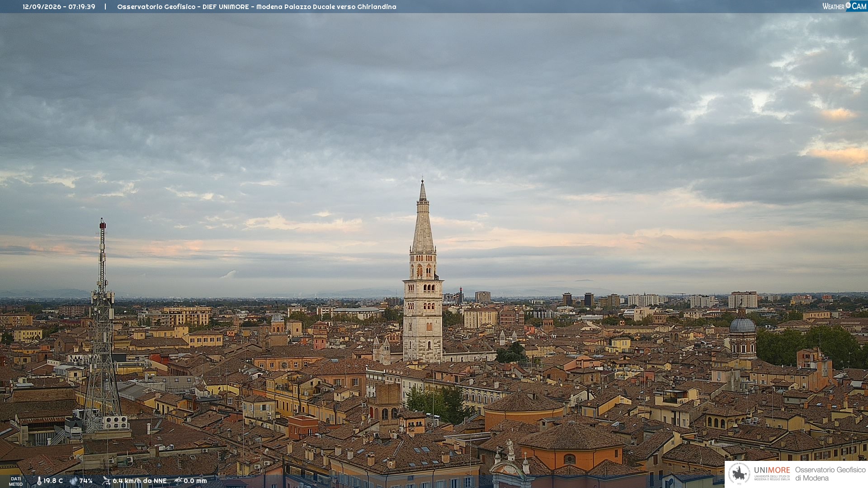Click the UNIMORE logo text

(772, 470)
